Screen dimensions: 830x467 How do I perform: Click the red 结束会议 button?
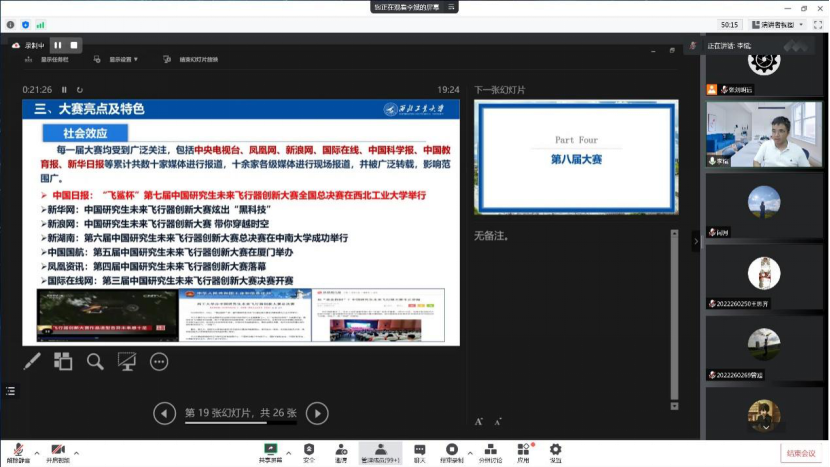point(800,453)
